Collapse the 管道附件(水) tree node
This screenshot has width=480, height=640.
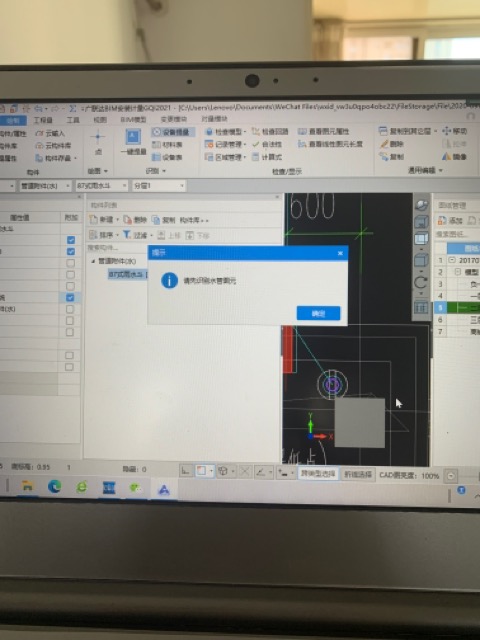pos(93,261)
